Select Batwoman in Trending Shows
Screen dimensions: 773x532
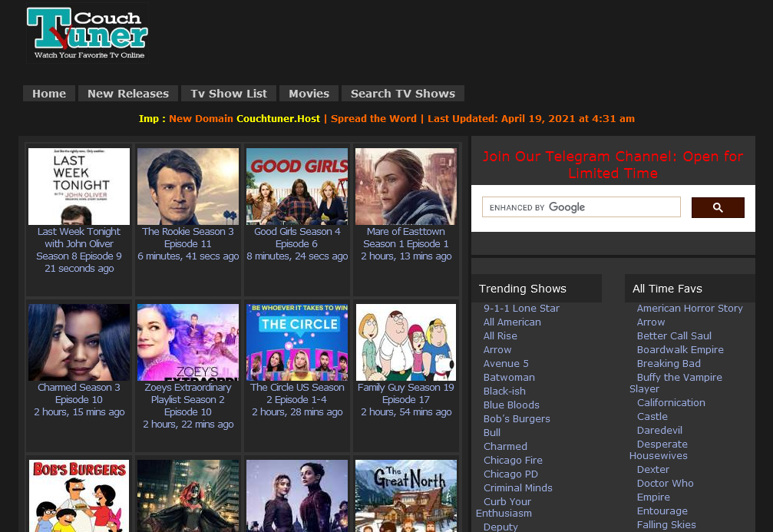tap(509, 377)
